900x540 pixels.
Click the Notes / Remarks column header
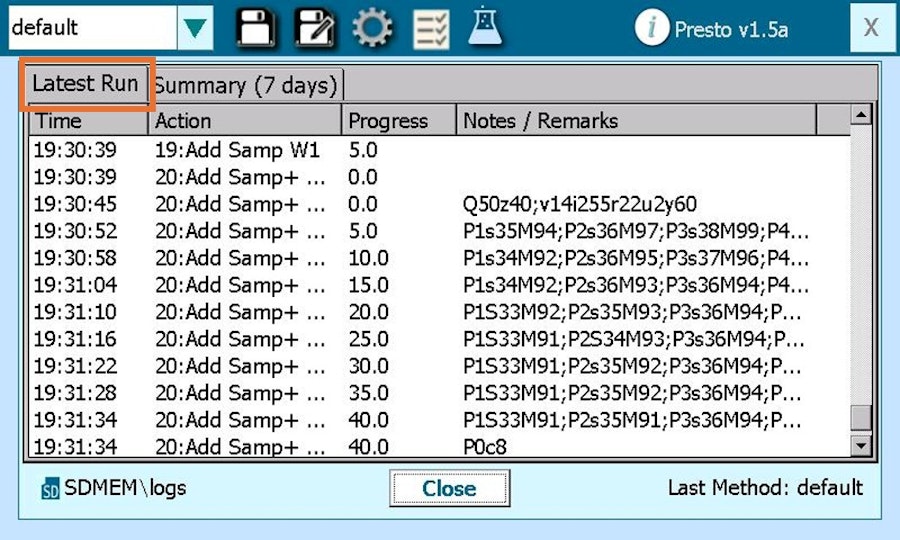[x=636, y=121]
